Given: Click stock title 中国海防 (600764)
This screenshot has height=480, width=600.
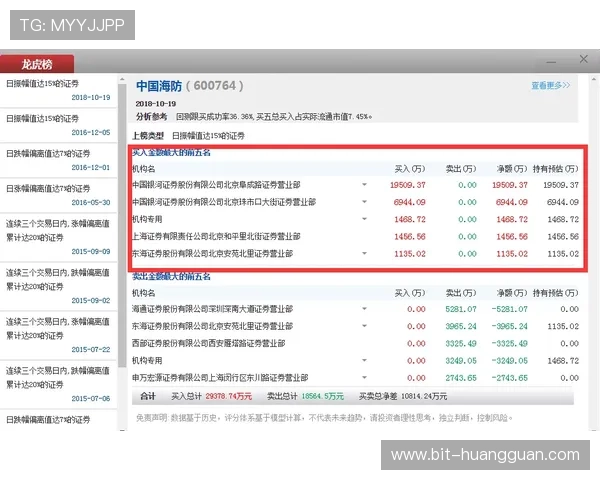Looking at the screenshot, I should (x=189, y=86).
